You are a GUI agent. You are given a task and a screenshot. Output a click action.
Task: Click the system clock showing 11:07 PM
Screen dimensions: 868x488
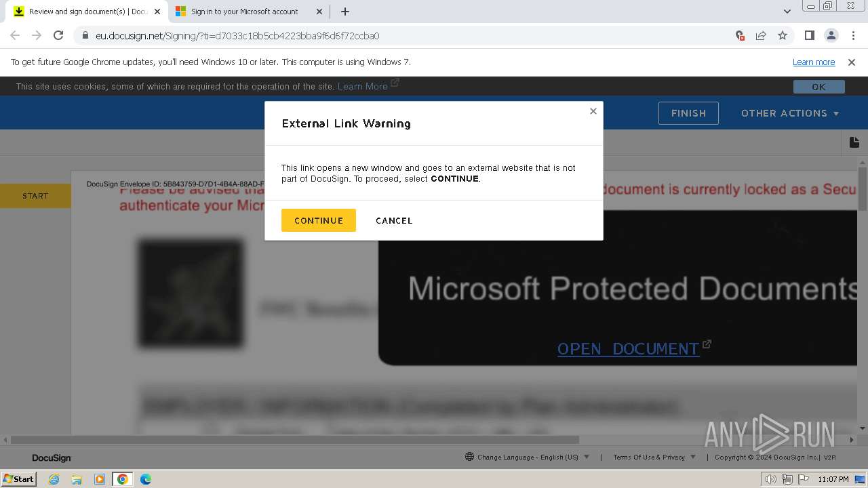click(833, 479)
